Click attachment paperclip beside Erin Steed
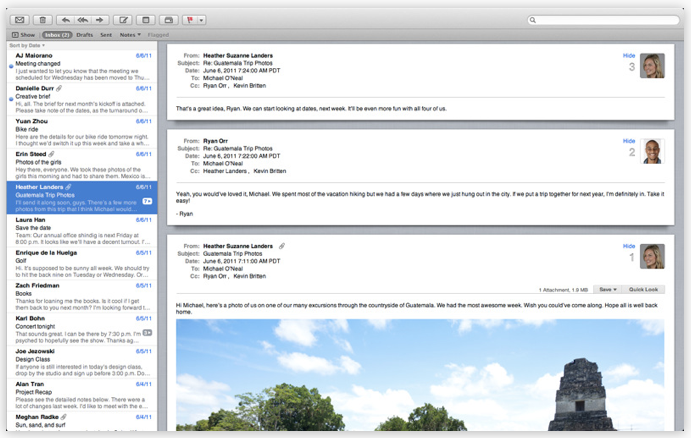The image size is (691, 438). tap(52, 154)
